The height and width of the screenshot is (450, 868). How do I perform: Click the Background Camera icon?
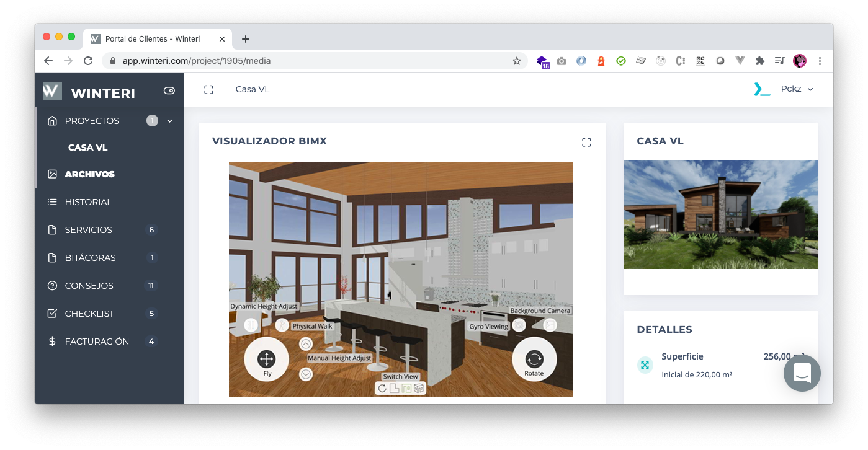(550, 325)
